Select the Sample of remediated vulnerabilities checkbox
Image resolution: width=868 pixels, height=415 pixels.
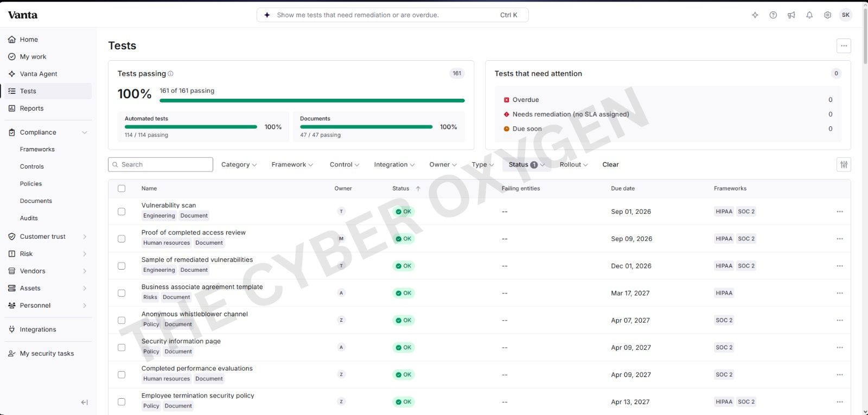[x=122, y=266]
